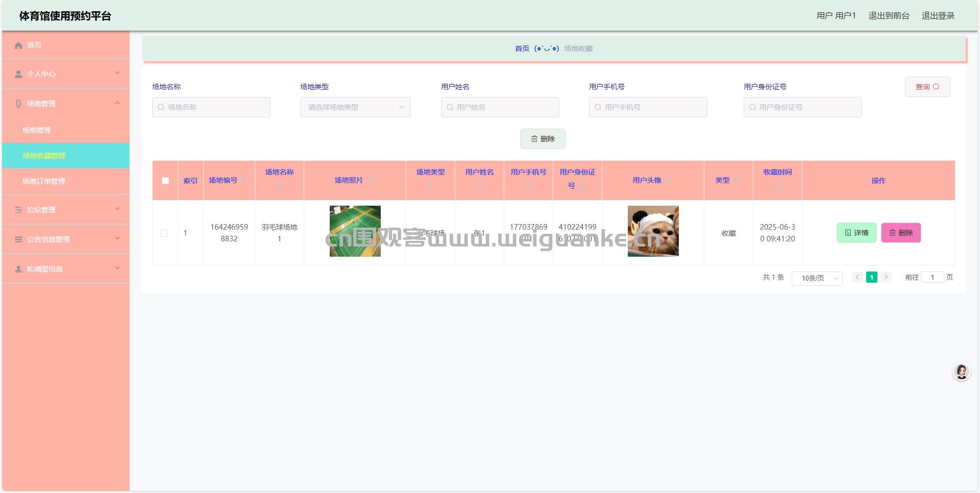Click the search icon in 用户手机号 field
The image size is (980, 493).
598,107
